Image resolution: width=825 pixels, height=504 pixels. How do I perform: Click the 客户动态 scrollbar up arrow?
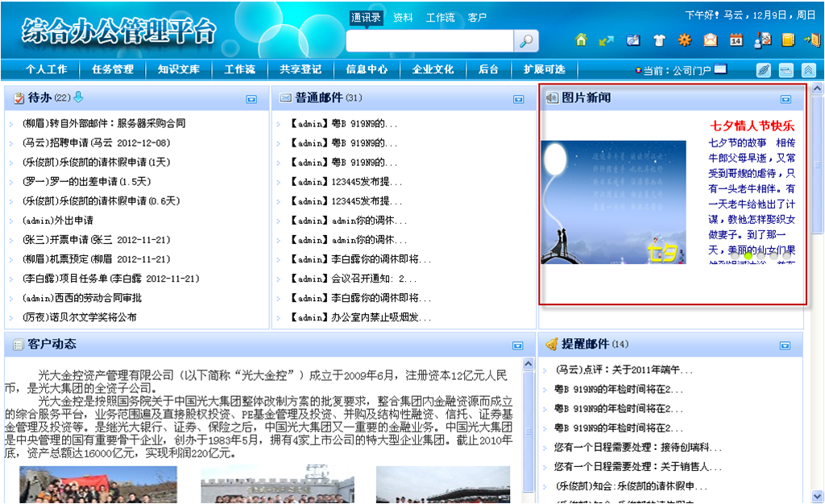click(529, 364)
